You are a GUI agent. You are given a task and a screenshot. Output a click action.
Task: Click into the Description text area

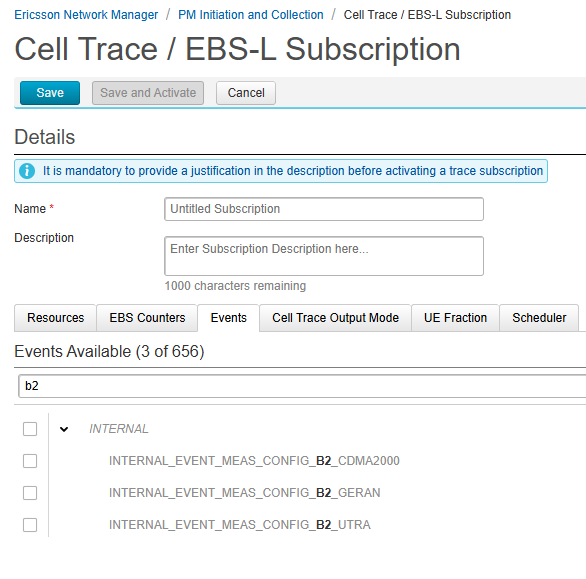[324, 256]
